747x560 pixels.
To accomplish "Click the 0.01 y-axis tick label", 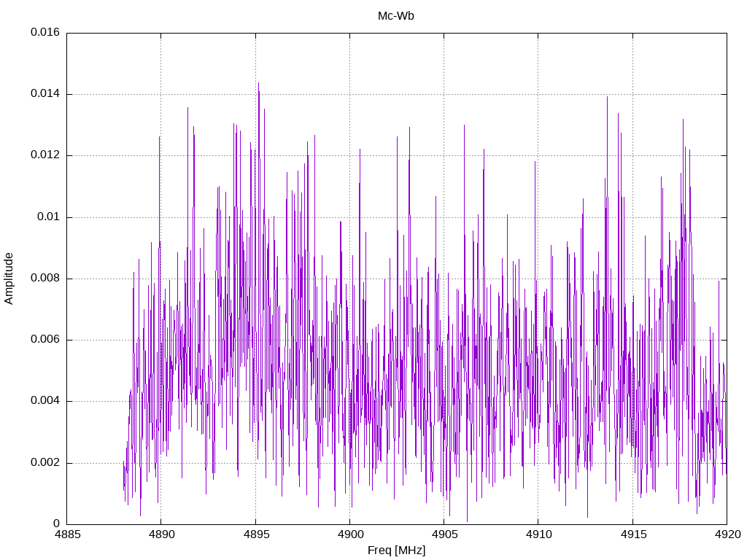I will (49, 217).
